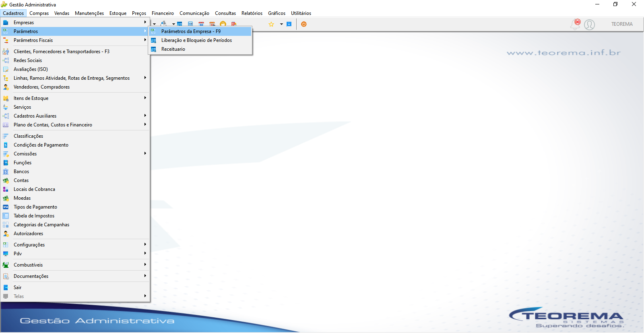Open the Gráficos menu

pos(277,13)
